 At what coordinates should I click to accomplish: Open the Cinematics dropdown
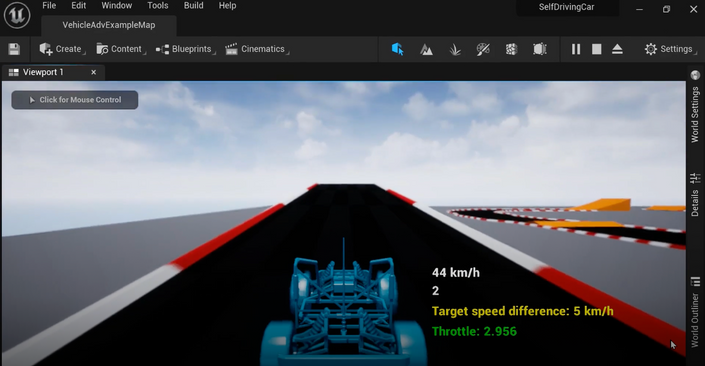pos(257,49)
